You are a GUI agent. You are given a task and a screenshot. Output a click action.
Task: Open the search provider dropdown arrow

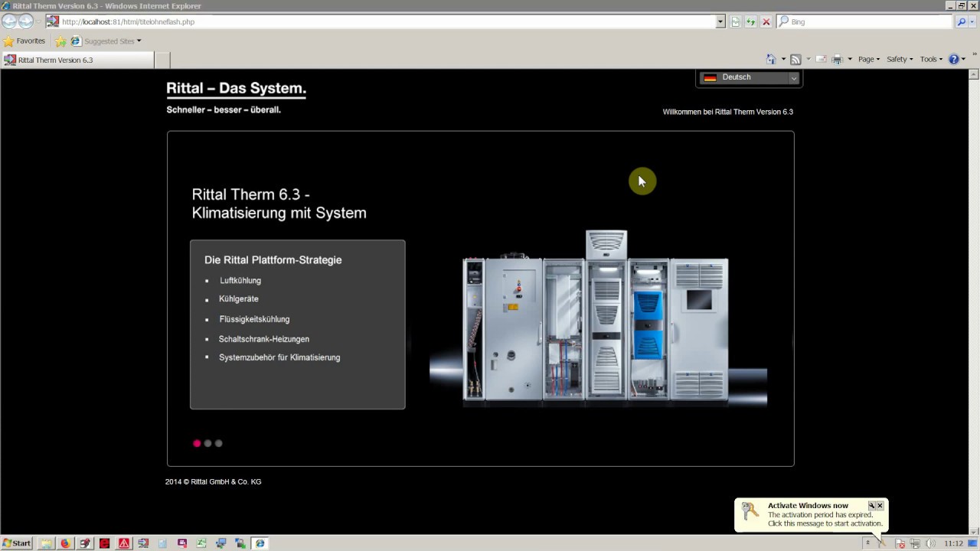[973, 21]
